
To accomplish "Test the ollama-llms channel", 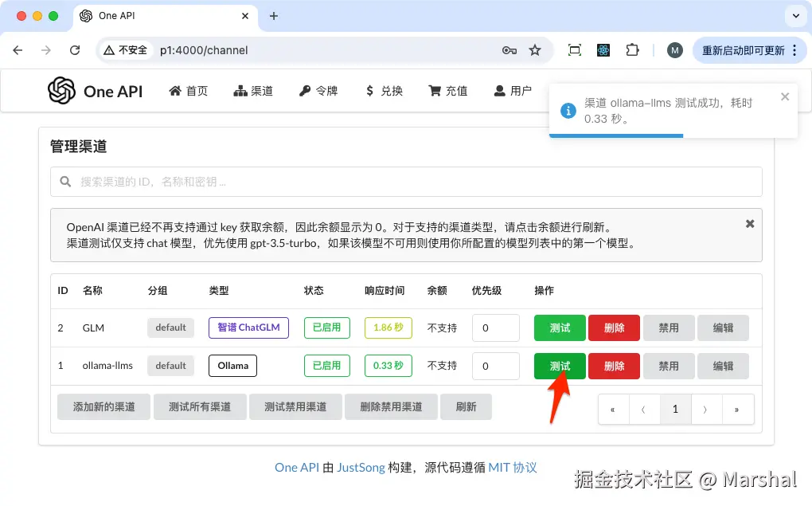I will tap(560, 366).
